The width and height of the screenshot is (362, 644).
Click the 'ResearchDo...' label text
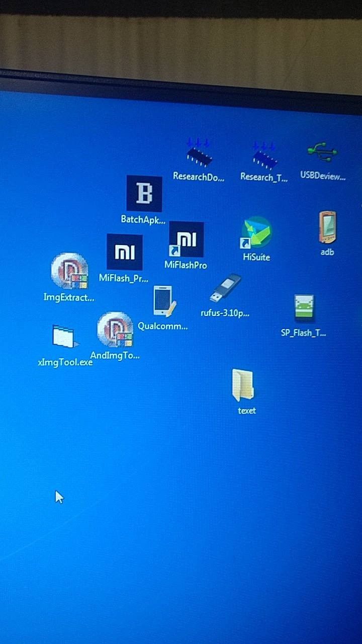click(199, 176)
